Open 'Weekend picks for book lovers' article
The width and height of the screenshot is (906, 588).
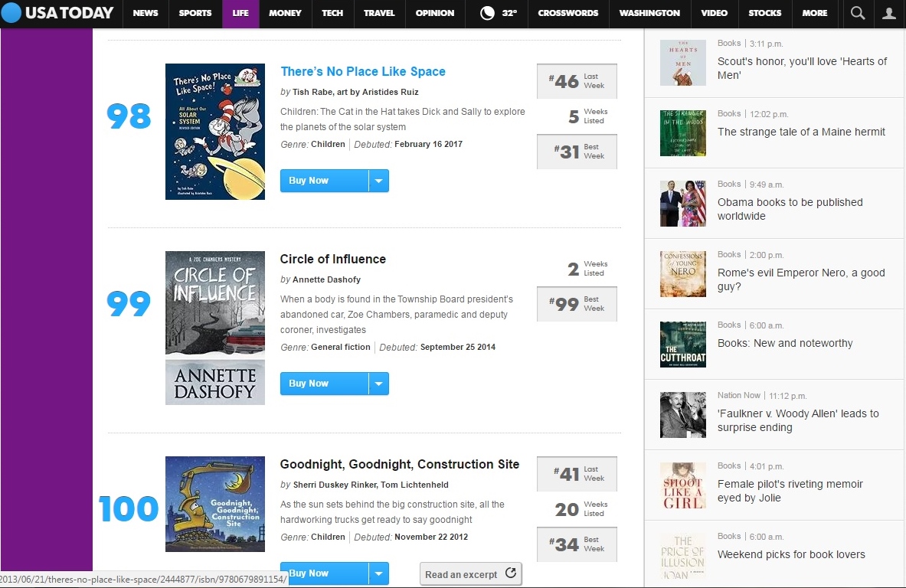pos(791,554)
